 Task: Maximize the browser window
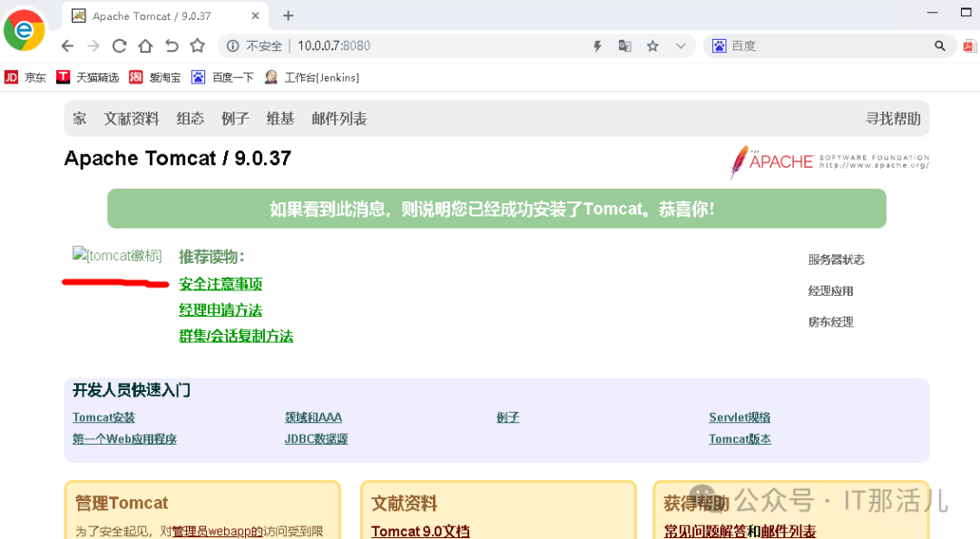(965, 13)
